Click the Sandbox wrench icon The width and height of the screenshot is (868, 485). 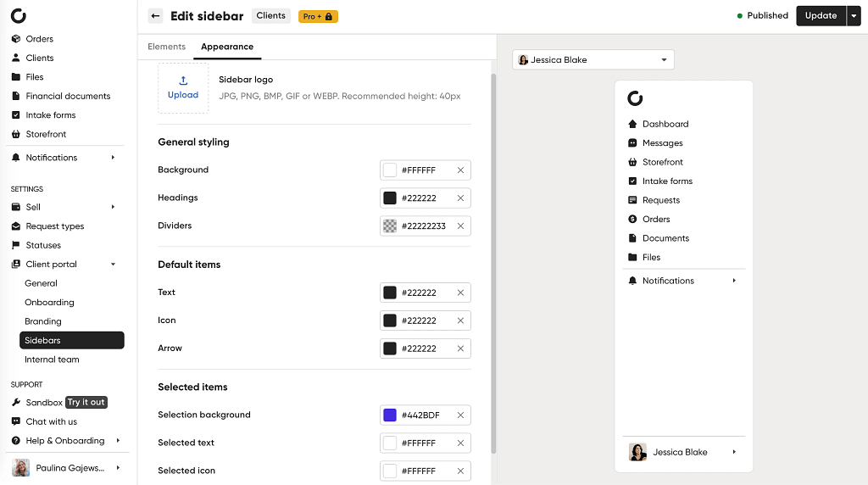pyautogui.click(x=16, y=403)
